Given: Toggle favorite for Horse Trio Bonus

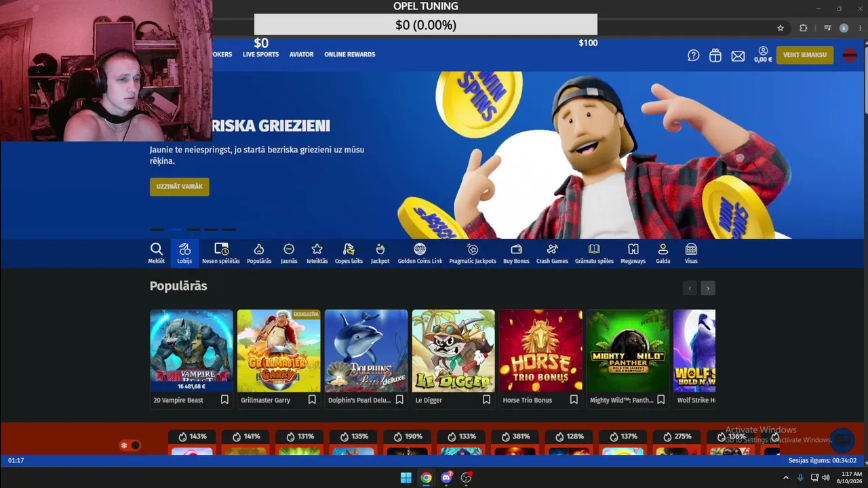Looking at the screenshot, I should (x=574, y=400).
